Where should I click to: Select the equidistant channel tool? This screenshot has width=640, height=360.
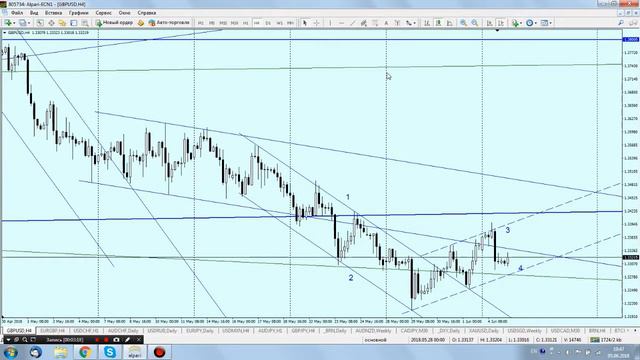pyautogui.click(x=364, y=23)
